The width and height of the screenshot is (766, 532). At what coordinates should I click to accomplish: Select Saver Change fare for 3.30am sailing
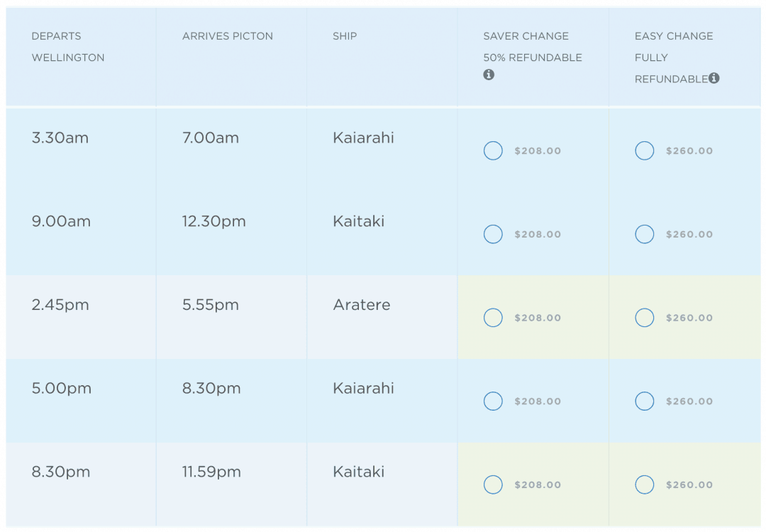point(493,150)
